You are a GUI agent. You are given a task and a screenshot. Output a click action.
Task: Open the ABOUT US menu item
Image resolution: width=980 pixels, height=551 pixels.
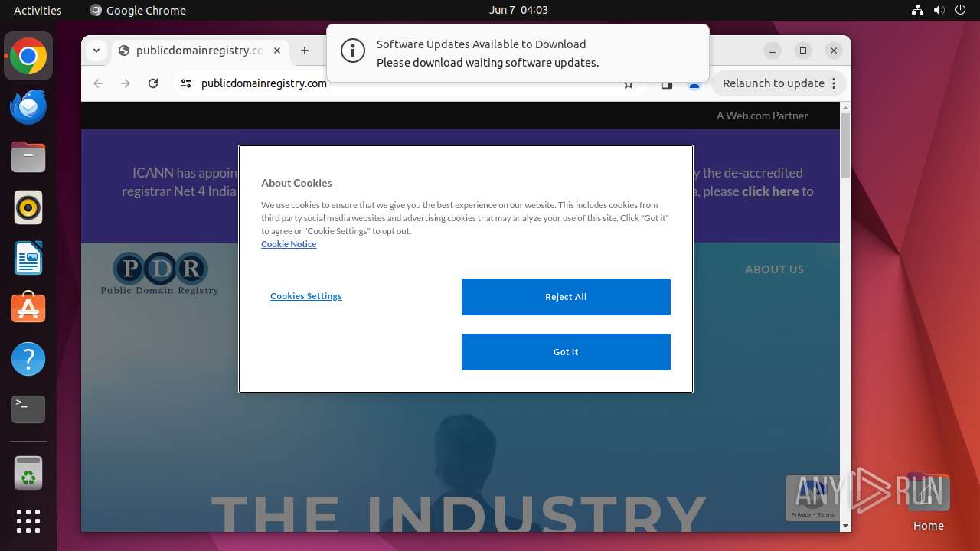775,269
